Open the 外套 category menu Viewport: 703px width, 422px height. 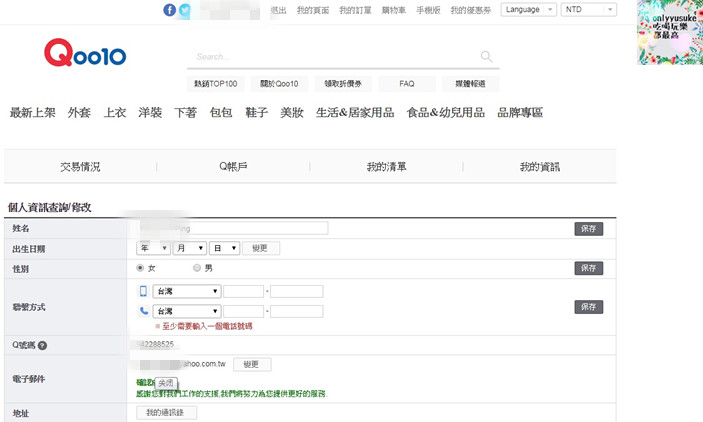coord(79,113)
